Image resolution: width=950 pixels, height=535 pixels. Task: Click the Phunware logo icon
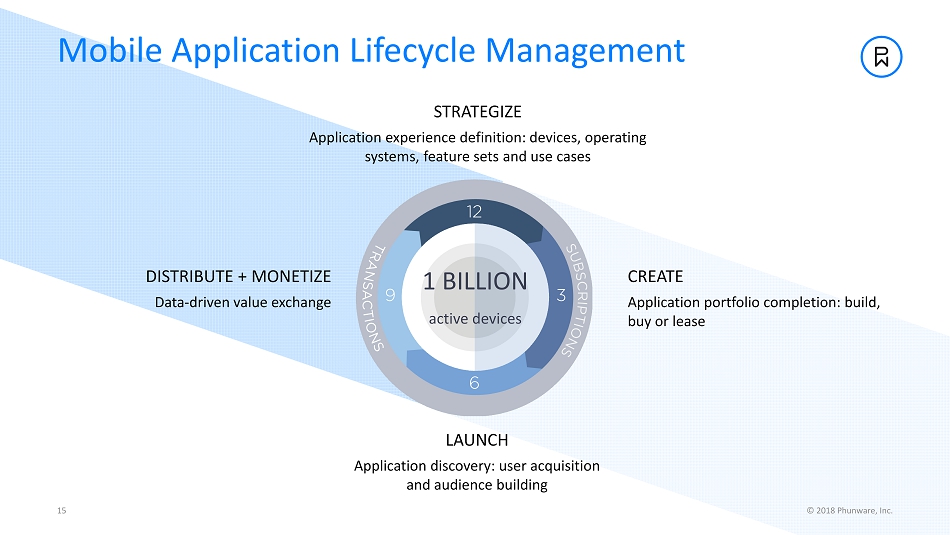881,57
